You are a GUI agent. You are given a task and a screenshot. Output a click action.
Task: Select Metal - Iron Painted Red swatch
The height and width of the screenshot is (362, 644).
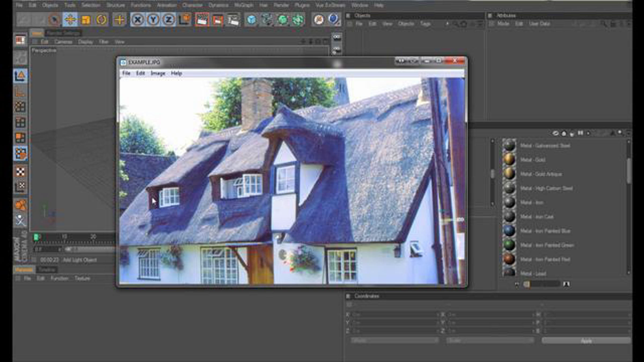[x=509, y=259]
